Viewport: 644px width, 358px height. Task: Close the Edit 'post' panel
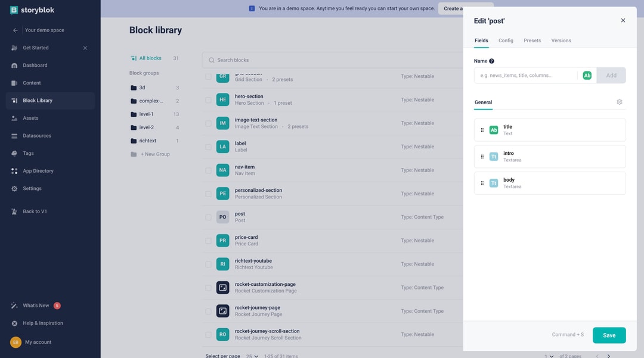623,20
